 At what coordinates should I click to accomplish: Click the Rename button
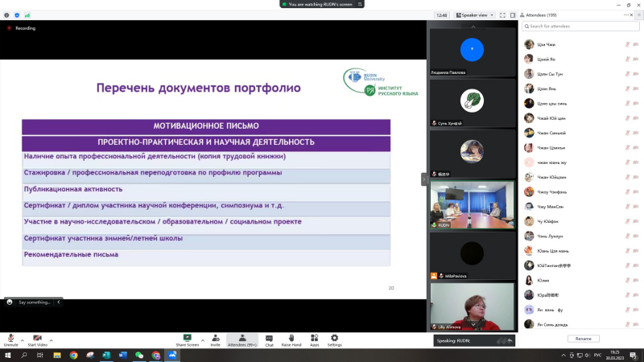pyautogui.click(x=583, y=339)
